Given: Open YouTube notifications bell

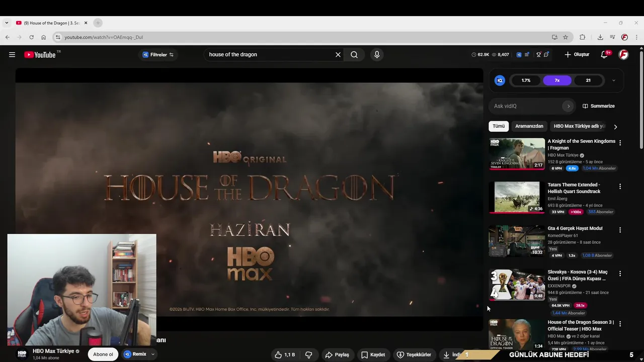Looking at the screenshot, I should (x=605, y=54).
